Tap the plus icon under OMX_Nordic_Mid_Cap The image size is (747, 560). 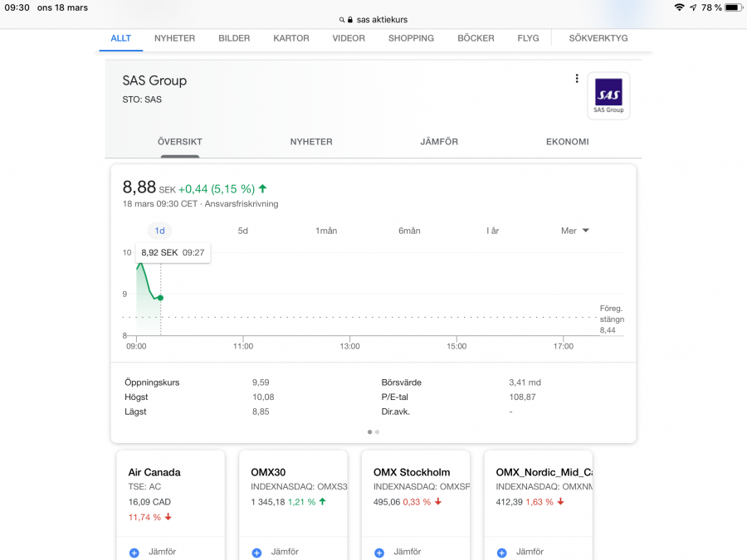502,553
